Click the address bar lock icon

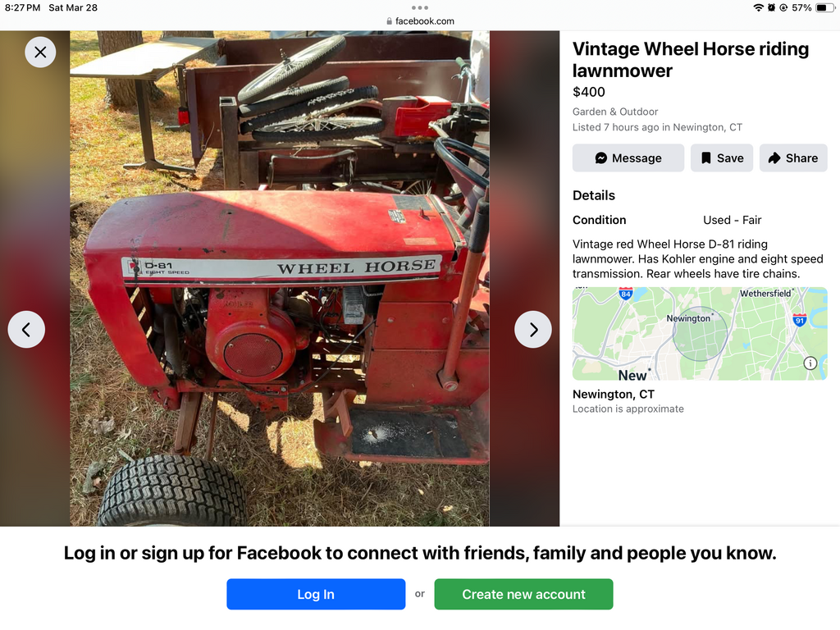(x=389, y=21)
